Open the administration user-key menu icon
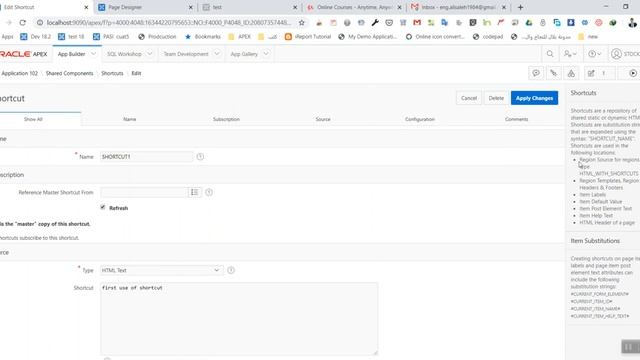 point(570,54)
